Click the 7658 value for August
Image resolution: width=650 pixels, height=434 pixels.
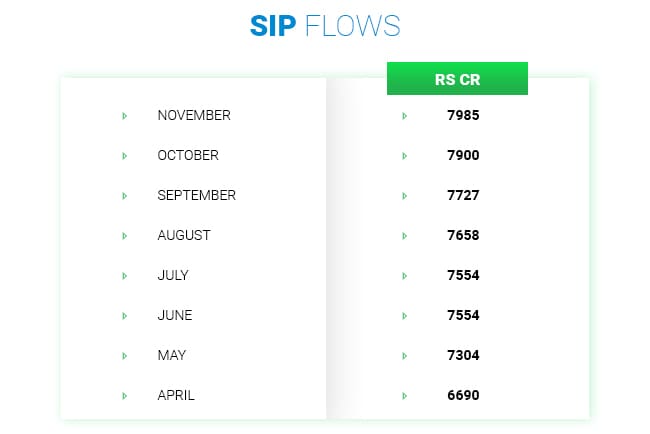pos(463,236)
